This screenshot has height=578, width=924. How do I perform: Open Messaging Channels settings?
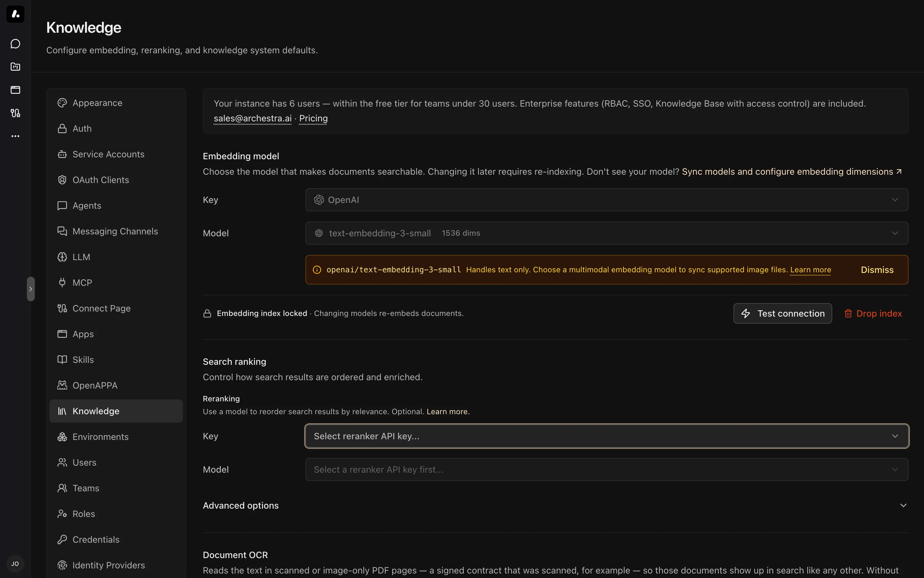[x=116, y=231]
